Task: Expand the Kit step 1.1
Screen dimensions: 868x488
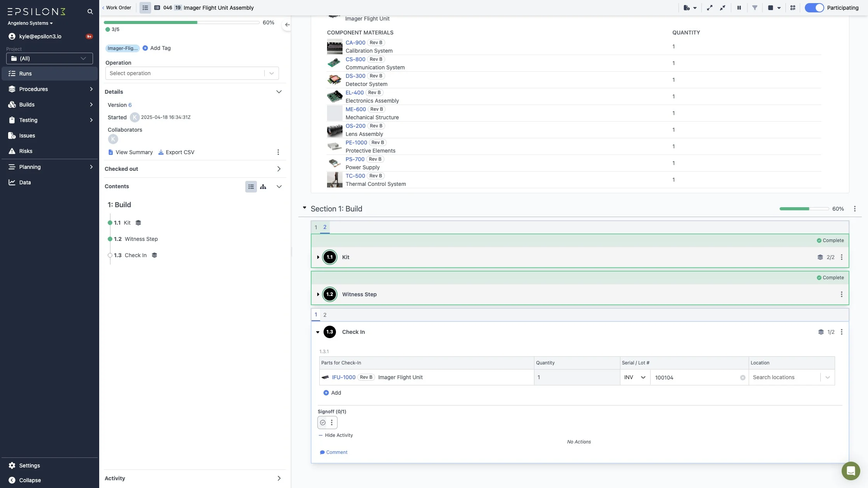Action: [x=318, y=257]
